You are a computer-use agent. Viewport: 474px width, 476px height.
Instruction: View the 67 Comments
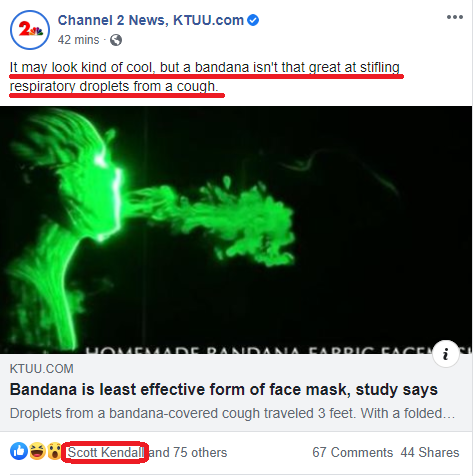pyautogui.click(x=352, y=452)
